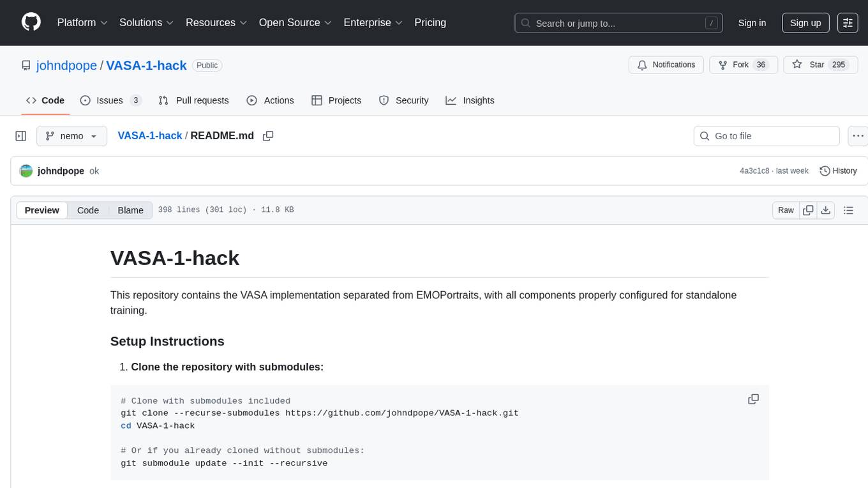Open the Insights tab
Image resolution: width=868 pixels, height=488 pixels.
[470, 100]
